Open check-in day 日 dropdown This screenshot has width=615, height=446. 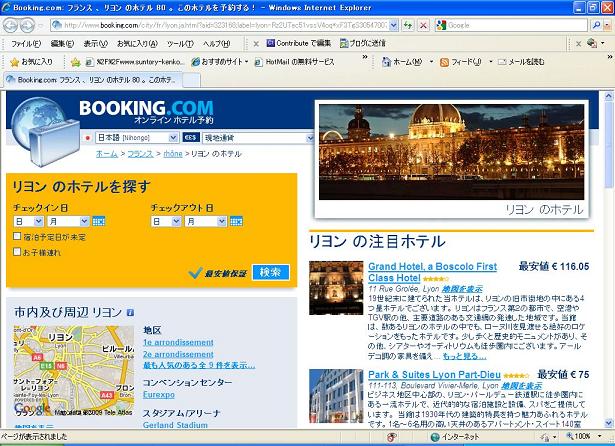tap(28, 221)
